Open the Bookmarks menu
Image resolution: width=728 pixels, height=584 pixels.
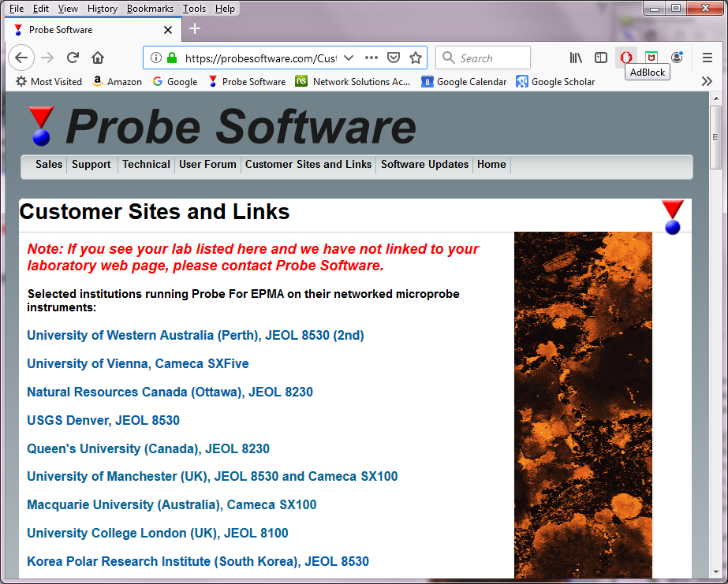pos(150,9)
